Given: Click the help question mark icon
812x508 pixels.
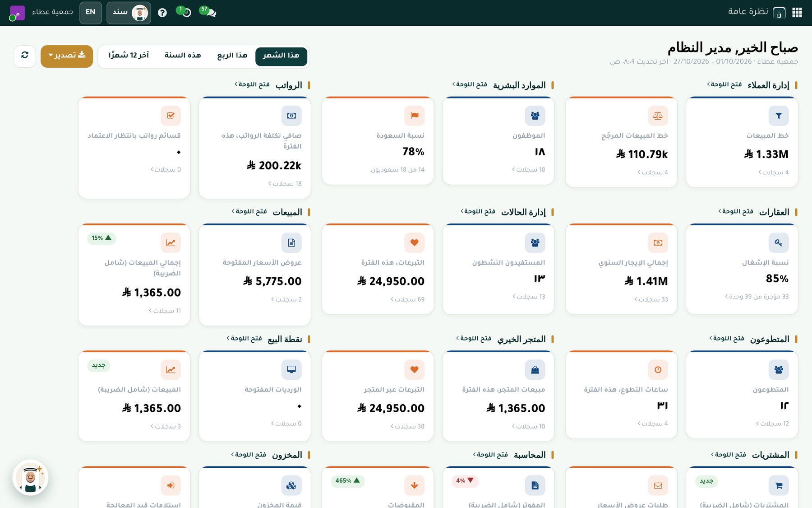Looking at the screenshot, I should click(x=162, y=13).
